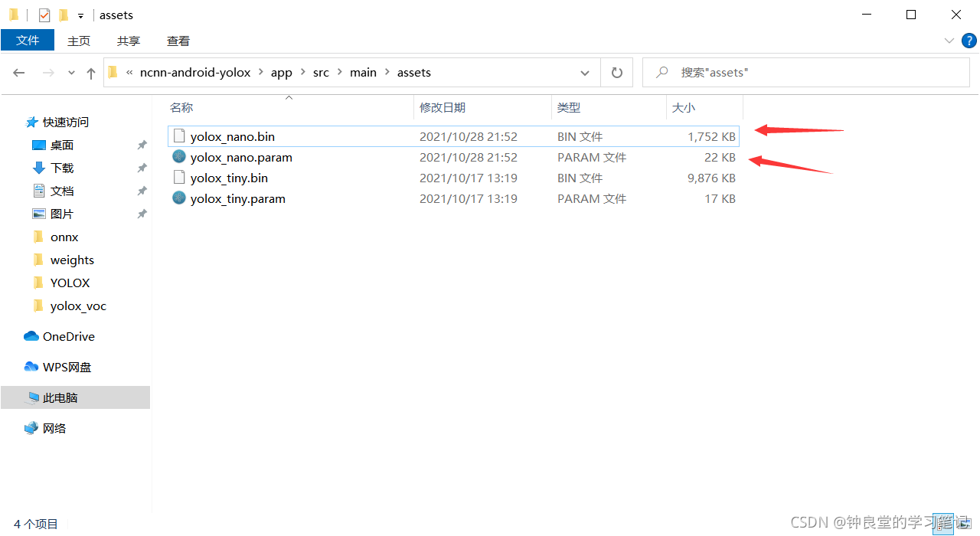Viewport: 980px width, 536px height.
Task: Open the quick access toolbar customize dropdown
Action: (x=80, y=15)
